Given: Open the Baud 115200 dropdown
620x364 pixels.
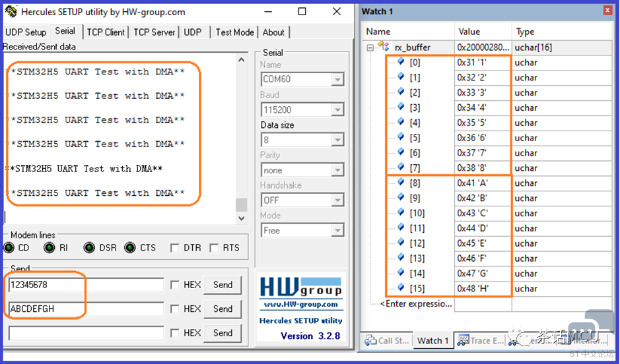Looking at the screenshot, I should [x=337, y=109].
